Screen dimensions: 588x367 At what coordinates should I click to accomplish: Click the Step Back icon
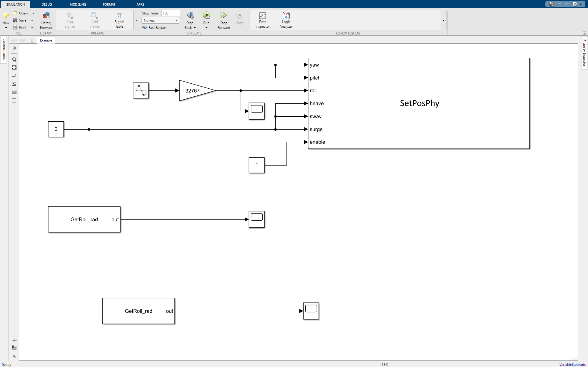pos(190,15)
